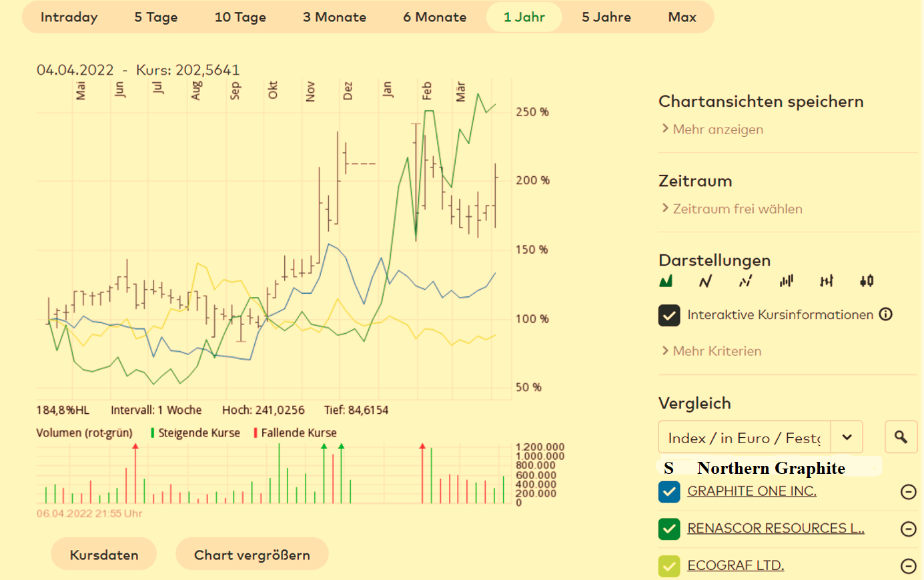
Task: Pick the OHLC bar chart display icon
Action: point(827,281)
